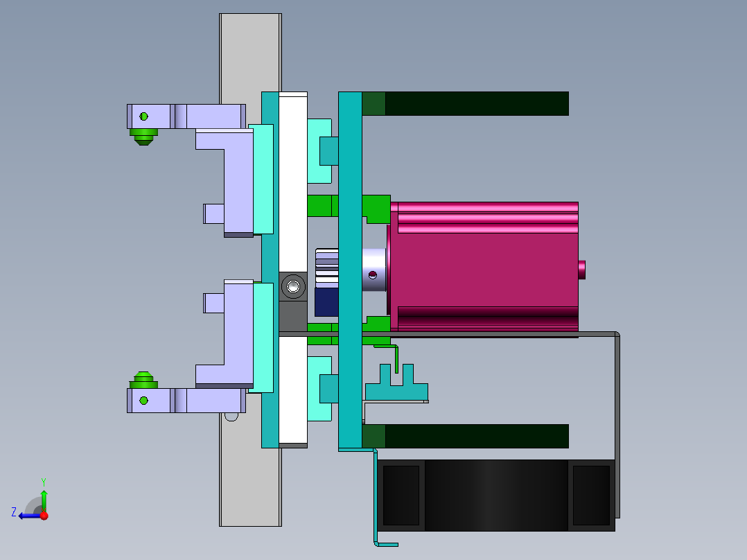Click the small red set screw on the coupler
The image size is (747, 560).
pos(372,274)
